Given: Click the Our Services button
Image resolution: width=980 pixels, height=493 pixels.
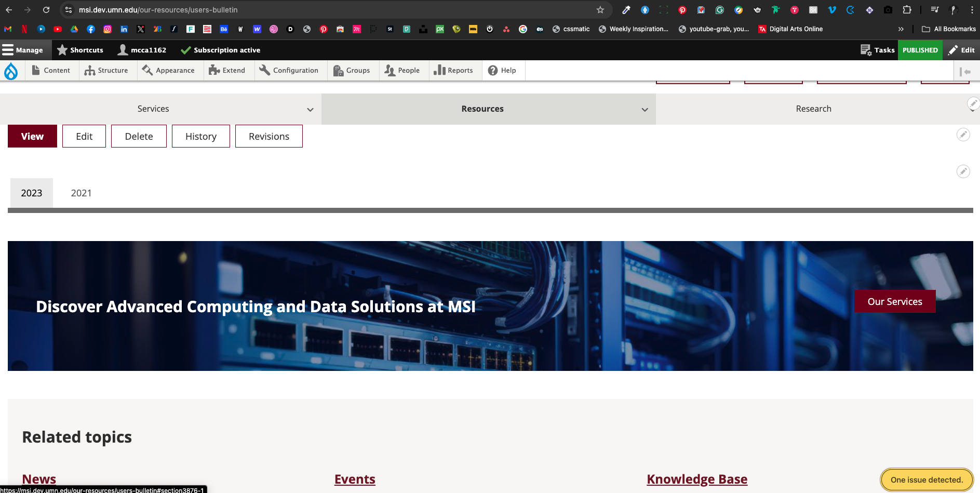Looking at the screenshot, I should pos(894,301).
